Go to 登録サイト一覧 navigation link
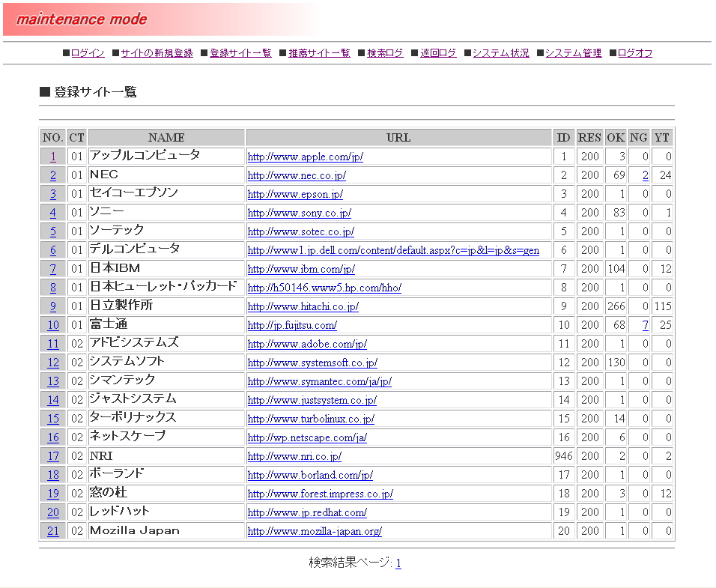The height and width of the screenshot is (588, 716). click(x=240, y=53)
